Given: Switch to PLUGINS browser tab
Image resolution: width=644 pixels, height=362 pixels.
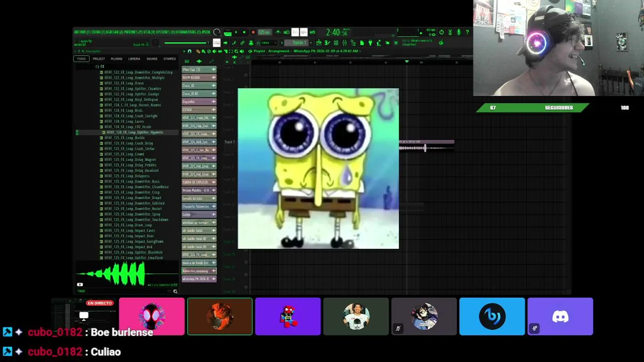Looking at the screenshot, I should click(x=116, y=59).
